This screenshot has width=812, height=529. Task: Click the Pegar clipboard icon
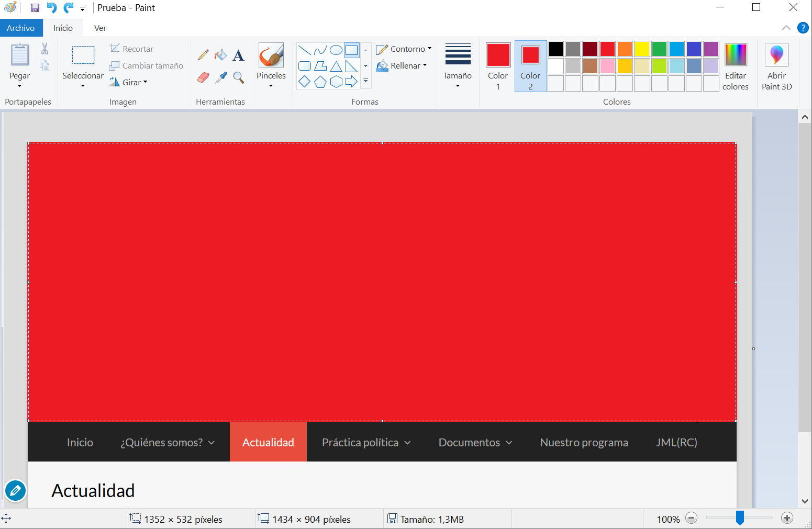pyautogui.click(x=20, y=55)
